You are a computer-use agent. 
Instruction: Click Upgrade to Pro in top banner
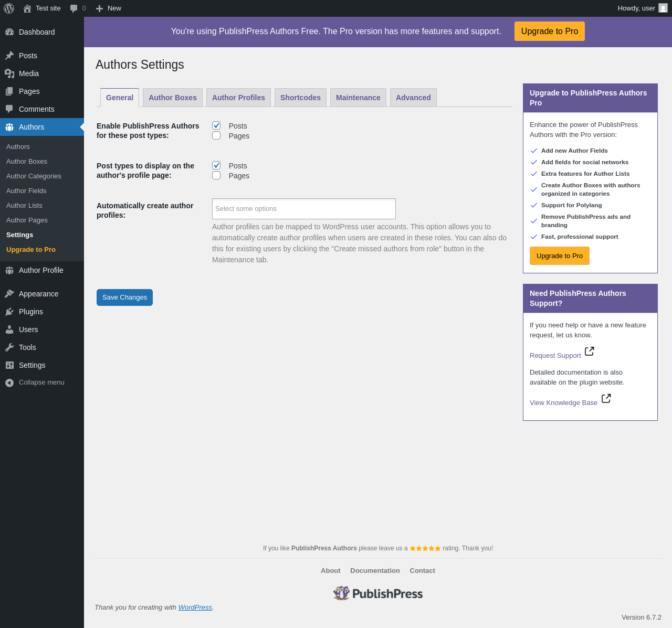[550, 31]
